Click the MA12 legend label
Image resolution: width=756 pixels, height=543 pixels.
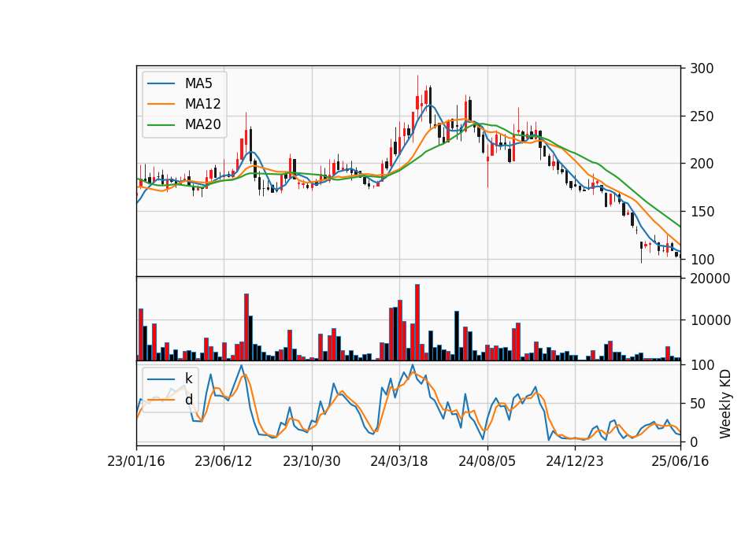pos(202,104)
